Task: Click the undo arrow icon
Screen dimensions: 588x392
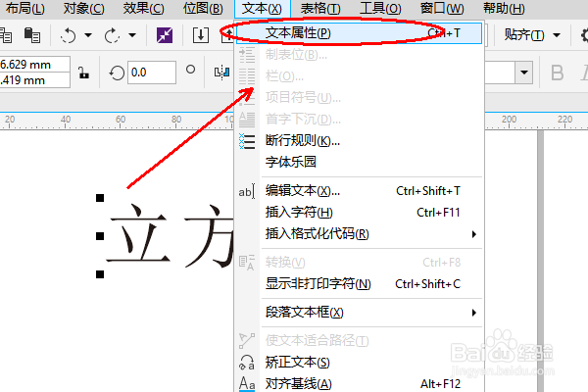Action: 69,35
